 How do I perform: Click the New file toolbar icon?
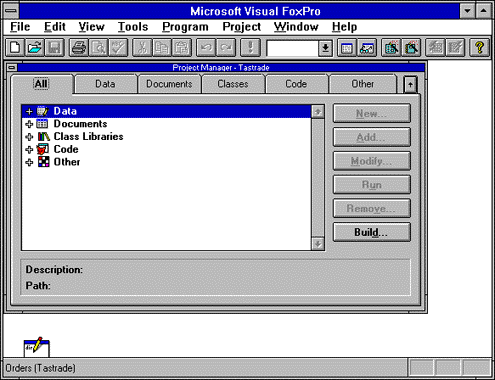coord(15,48)
